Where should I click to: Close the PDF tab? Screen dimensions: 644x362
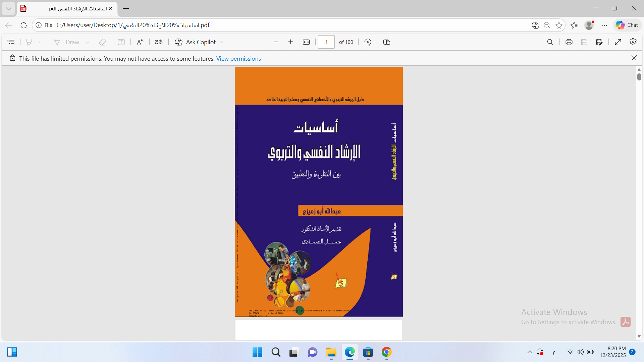coord(111,8)
